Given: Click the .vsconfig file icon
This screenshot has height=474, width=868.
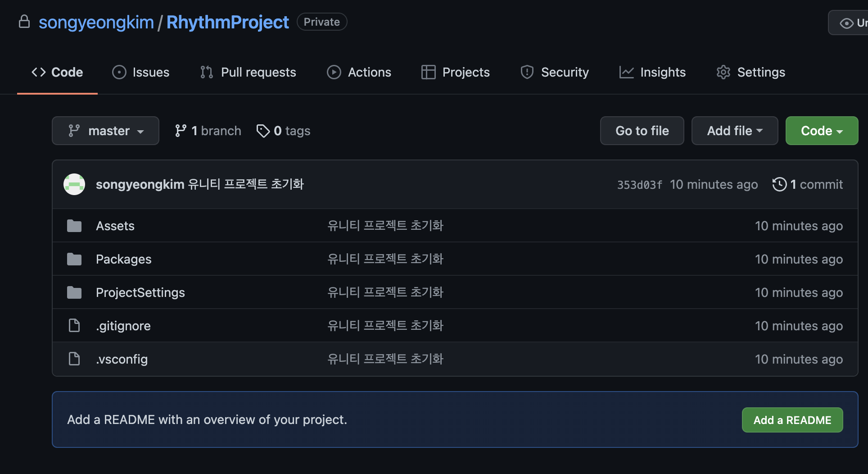Looking at the screenshot, I should pyautogui.click(x=74, y=359).
